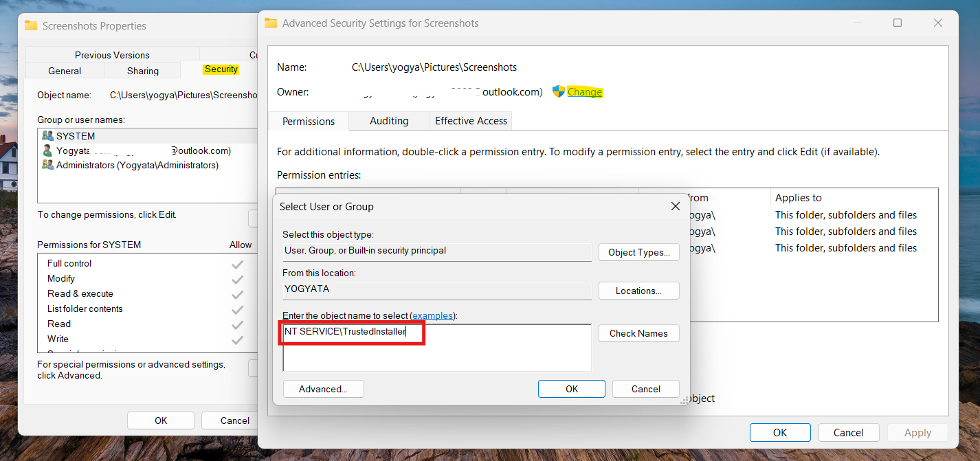Open the Advanced search button

323,389
